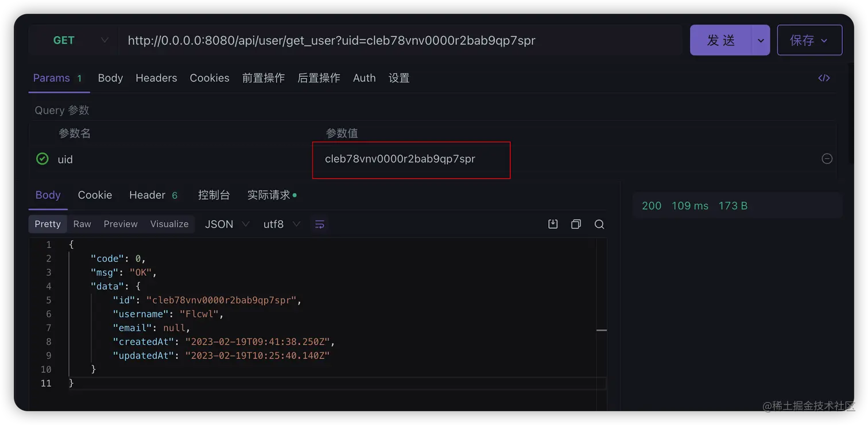The image size is (868, 425).
Task: Open the 设置 settings tab
Action: click(399, 78)
